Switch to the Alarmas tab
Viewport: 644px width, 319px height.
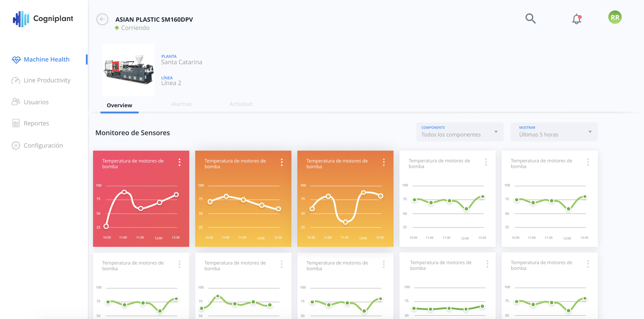tap(181, 104)
